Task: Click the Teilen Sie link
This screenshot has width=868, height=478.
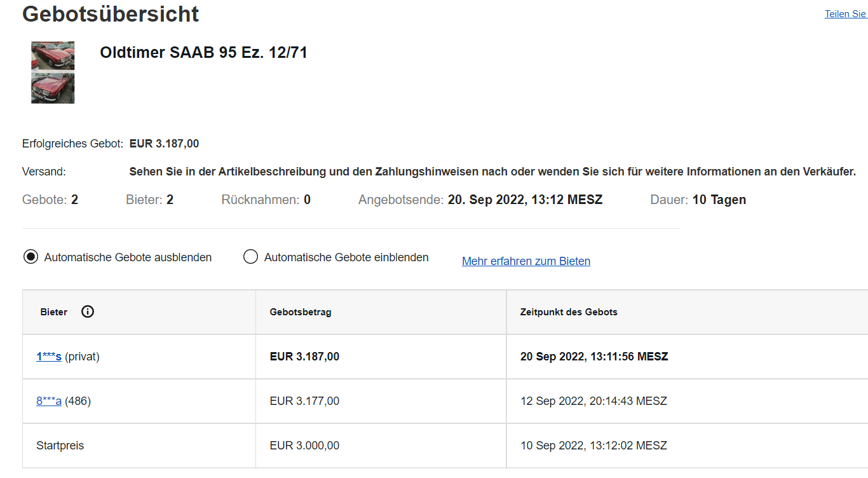Action: (846, 13)
